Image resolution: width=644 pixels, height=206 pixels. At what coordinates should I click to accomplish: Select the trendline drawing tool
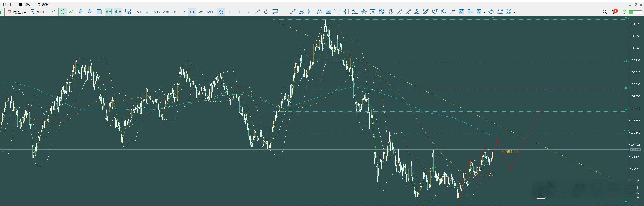click(257, 12)
